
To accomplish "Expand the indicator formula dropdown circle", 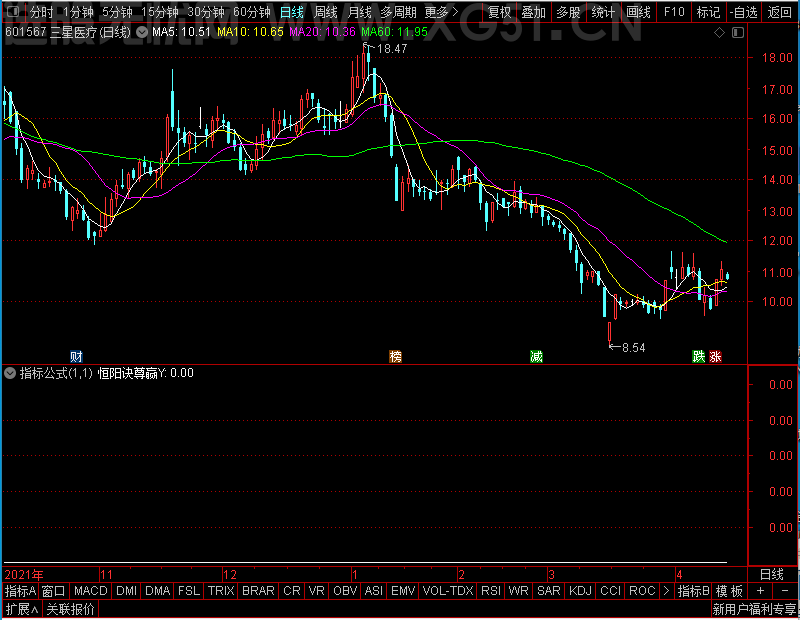I will pos(10,373).
